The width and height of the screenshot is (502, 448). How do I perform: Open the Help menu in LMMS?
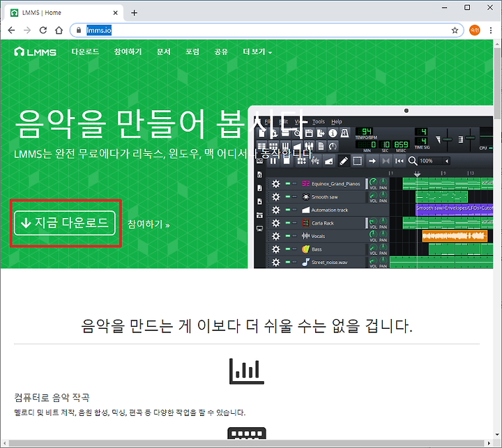337,122
